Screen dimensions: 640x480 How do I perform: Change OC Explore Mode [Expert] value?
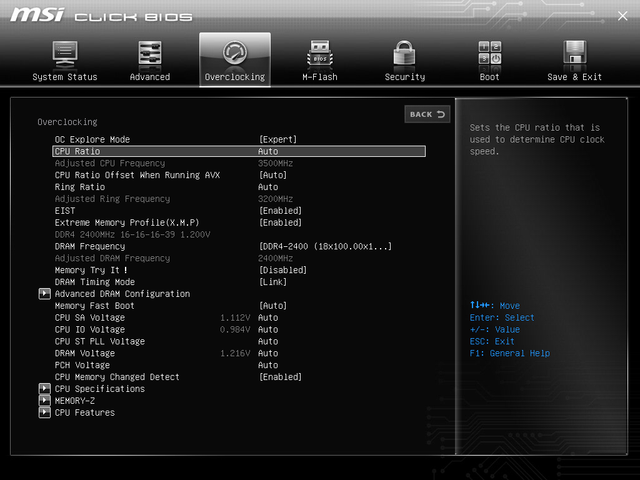click(x=278, y=140)
